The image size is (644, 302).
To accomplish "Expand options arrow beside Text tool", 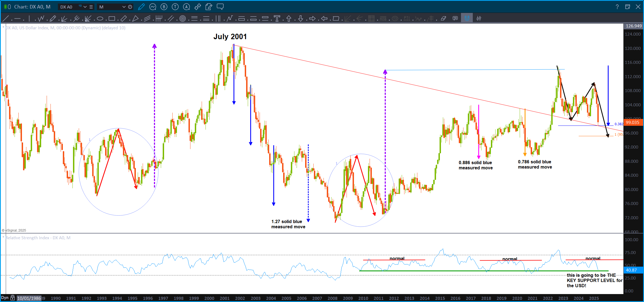I will 283,20.
